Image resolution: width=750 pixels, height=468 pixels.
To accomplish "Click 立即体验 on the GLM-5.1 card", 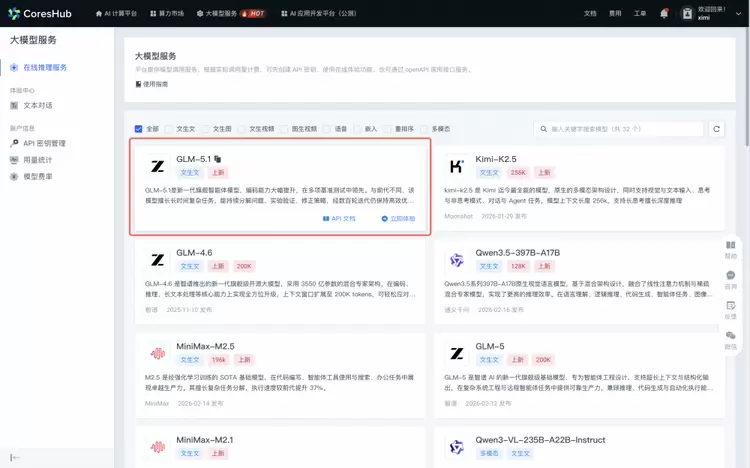I will point(397,218).
